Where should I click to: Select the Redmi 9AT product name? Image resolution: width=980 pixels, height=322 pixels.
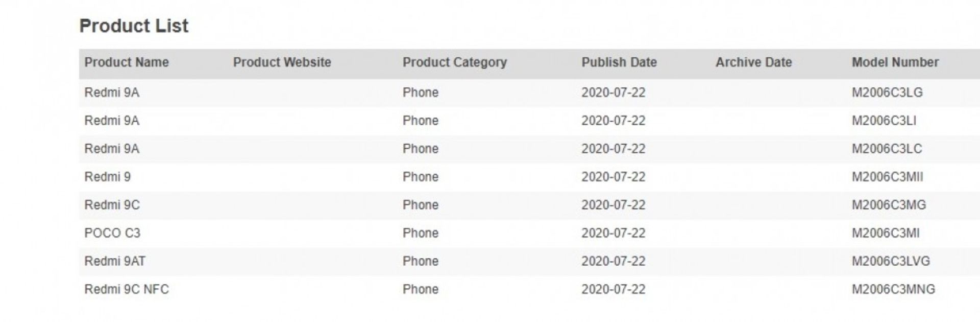coord(115,261)
